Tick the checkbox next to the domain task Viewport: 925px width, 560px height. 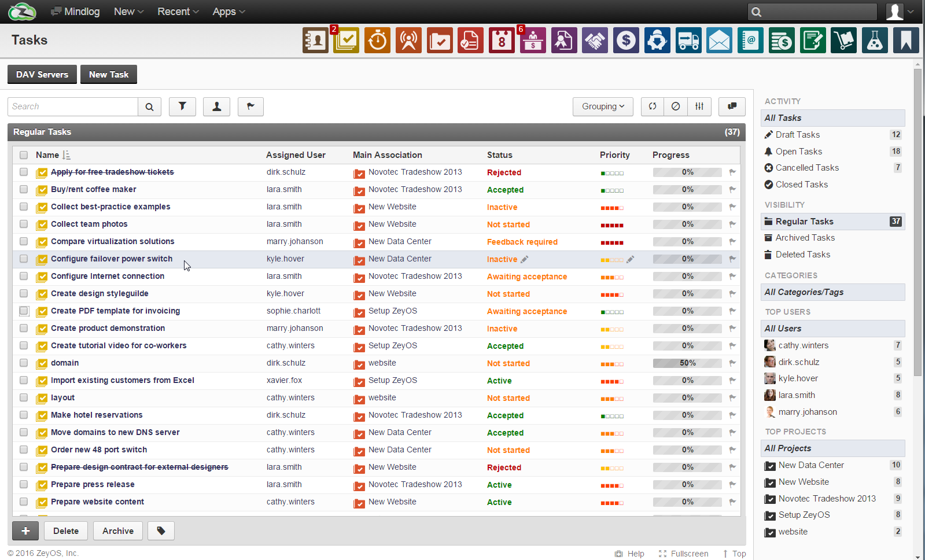(x=24, y=363)
